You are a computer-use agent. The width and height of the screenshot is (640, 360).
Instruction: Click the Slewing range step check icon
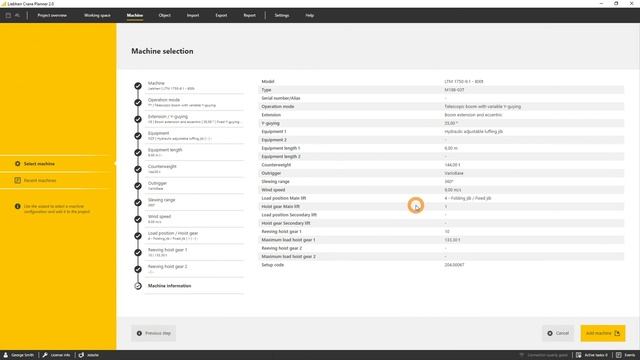[138, 203]
